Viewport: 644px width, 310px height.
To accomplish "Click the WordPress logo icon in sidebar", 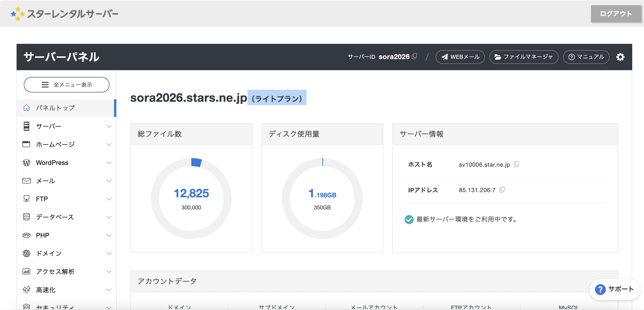I will [x=27, y=163].
